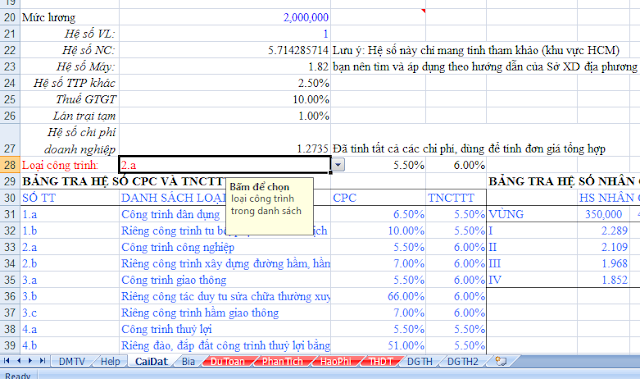
Task: Click the Hệ số Máy value 1.82
Action: tap(318, 66)
